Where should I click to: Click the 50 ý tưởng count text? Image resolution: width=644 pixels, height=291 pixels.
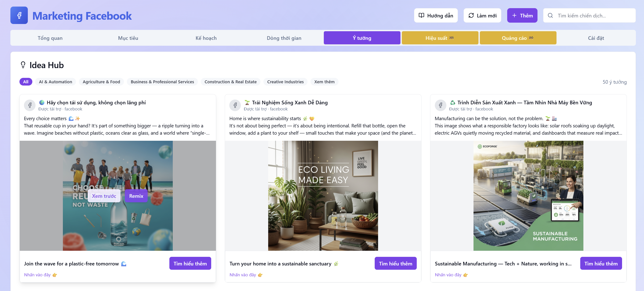click(615, 82)
